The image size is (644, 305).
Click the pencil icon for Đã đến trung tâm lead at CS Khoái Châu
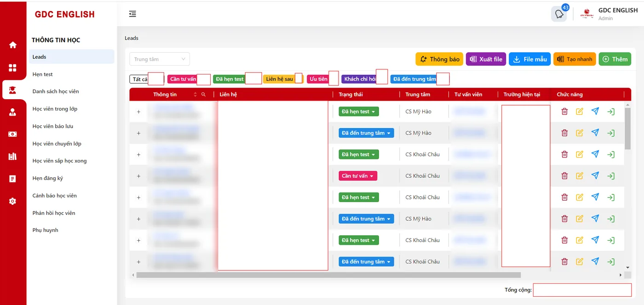click(x=580, y=262)
